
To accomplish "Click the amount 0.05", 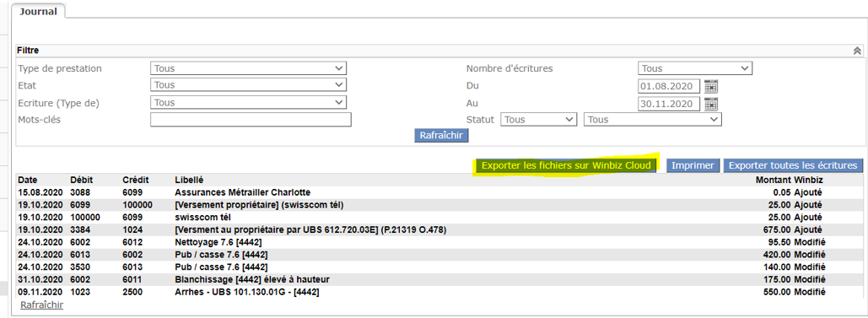I will (783, 192).
